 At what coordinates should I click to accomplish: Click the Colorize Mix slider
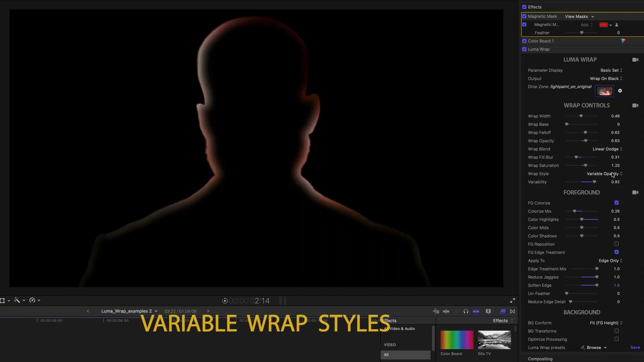[582, 211]
